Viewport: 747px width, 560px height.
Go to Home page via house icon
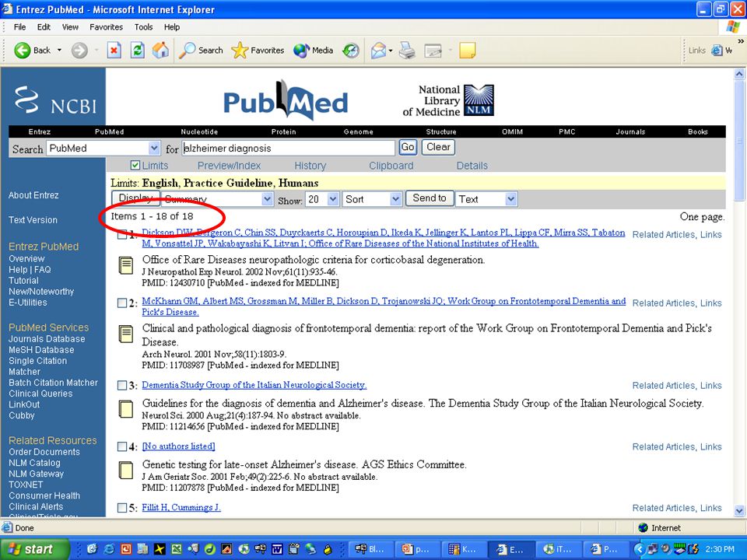[x=160, y=50]
